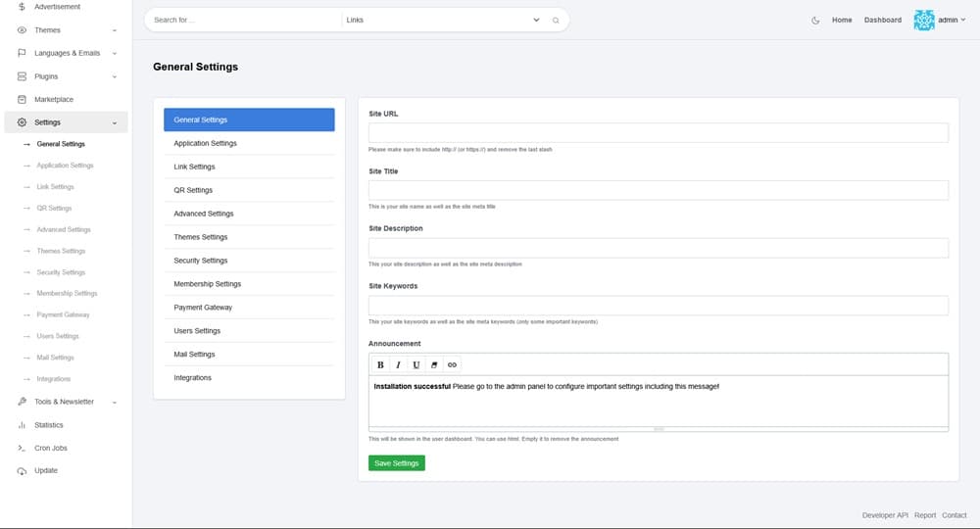Click into the Site URL field

(658, 133)
